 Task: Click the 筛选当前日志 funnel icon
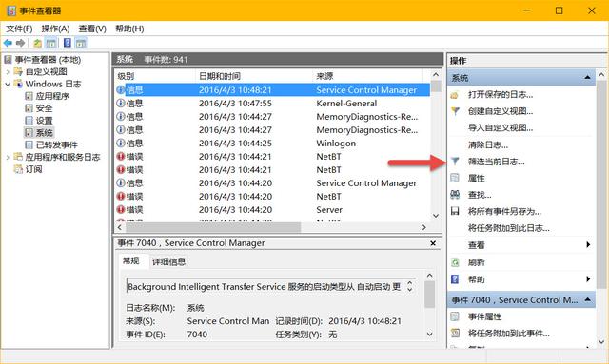(x=455, y=162)
